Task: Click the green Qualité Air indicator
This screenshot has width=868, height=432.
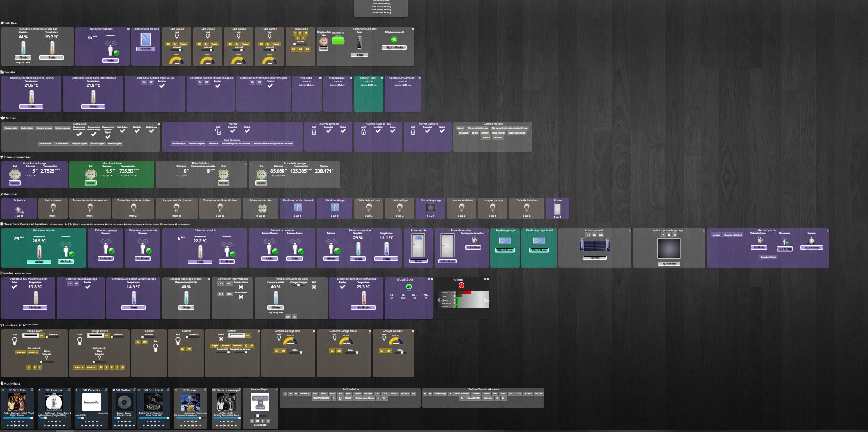Action: 409,287
